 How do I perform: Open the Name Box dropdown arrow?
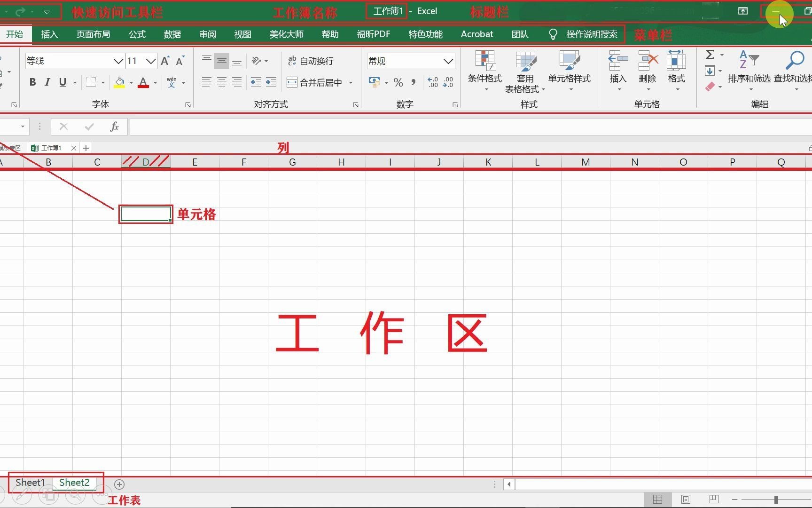(x=22, y=127)
